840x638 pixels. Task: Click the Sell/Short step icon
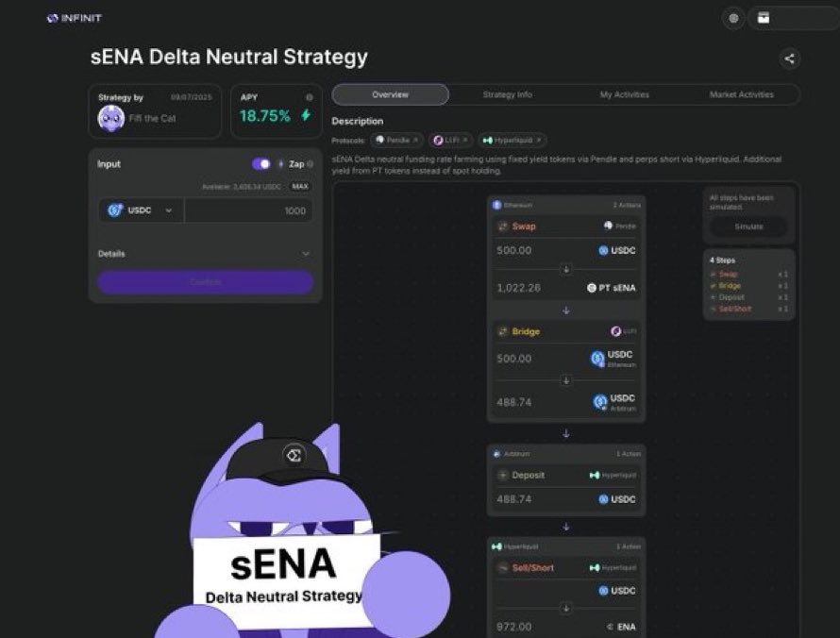point(502,568)
